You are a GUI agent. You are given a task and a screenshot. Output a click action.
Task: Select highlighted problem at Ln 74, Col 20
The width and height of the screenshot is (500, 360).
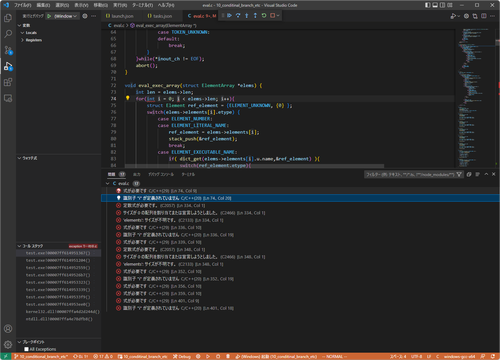pyautogui.click(x=300, y=198)
